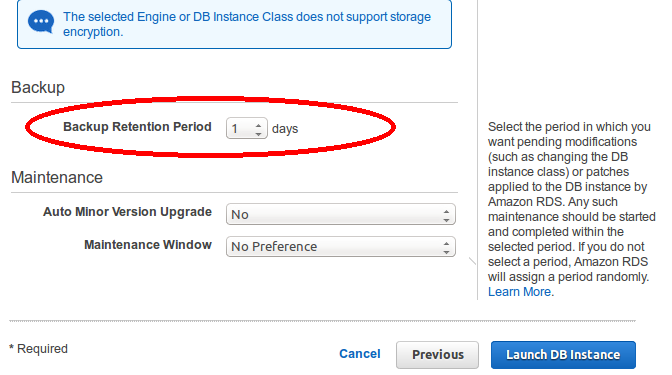Click the Maintenance Window label
This screenshot has height=375, width=672.
click(148, 245)
